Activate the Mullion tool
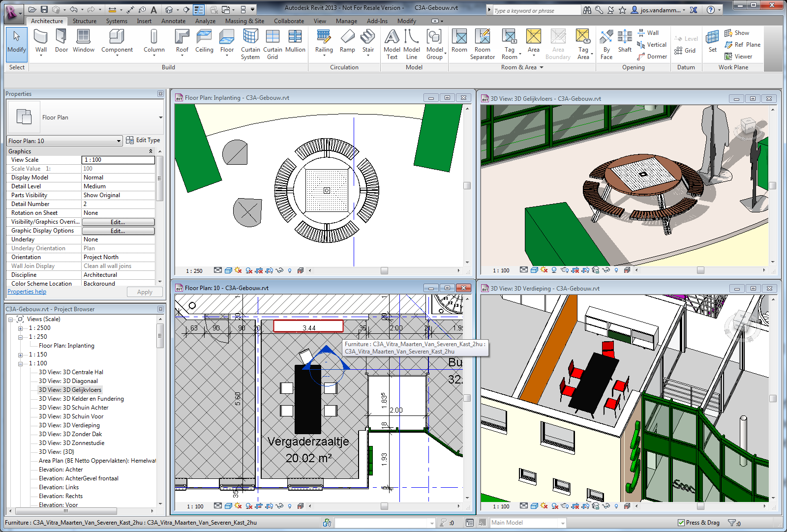787x532 pixels. 295,41
